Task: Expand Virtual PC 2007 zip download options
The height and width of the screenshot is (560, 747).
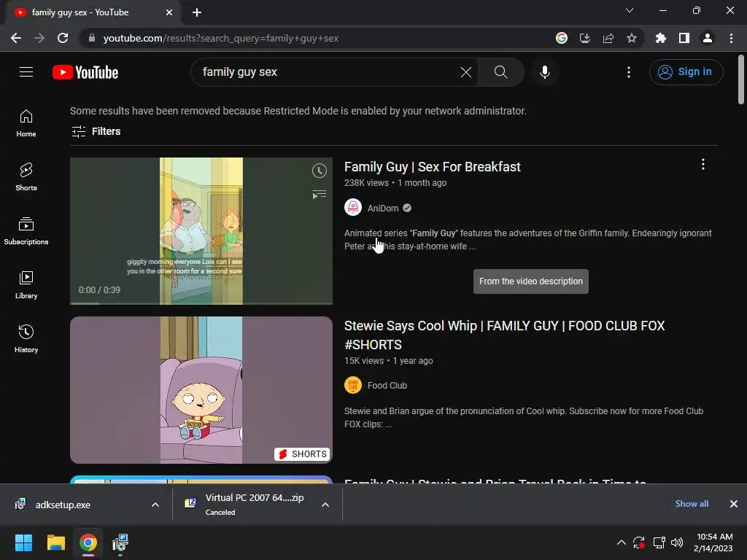Action: click(325, 505)
